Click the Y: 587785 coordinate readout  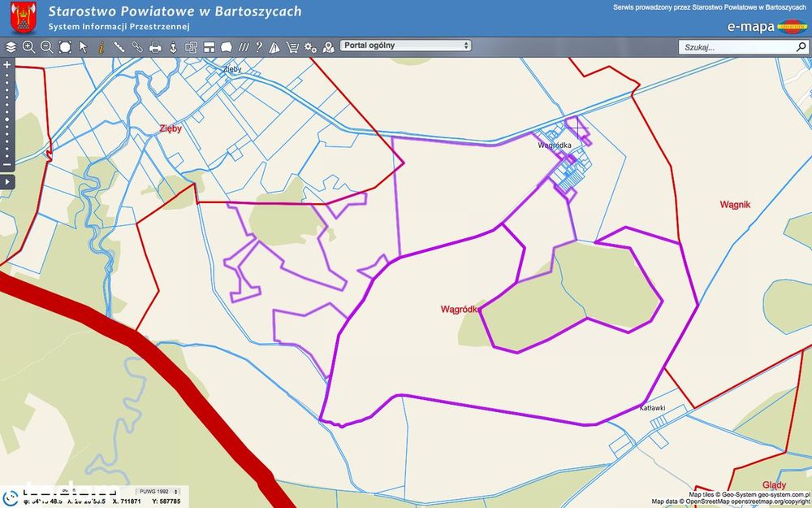166,501
